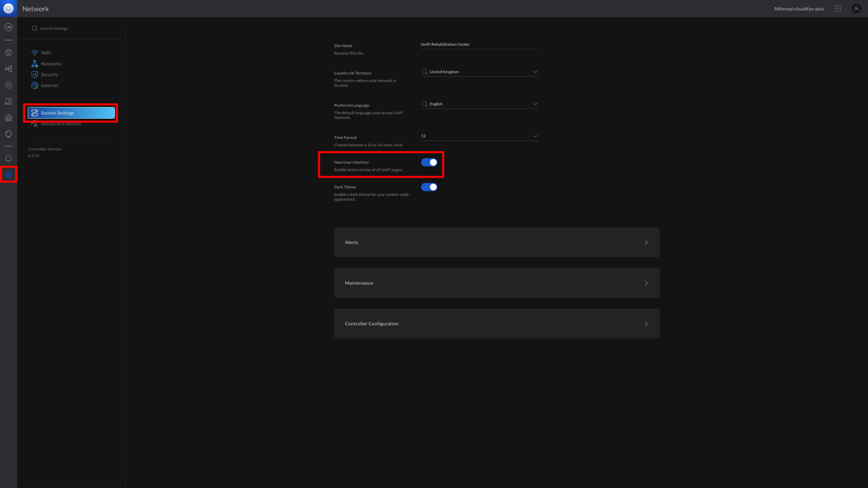Open the Country Or Territory dropdown
The width and height of the screenshot is (868, 488).
479,72
